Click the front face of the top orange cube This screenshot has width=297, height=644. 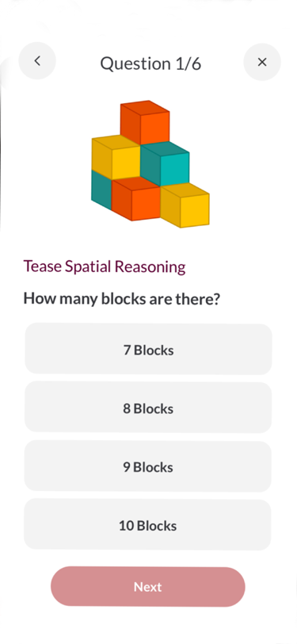point(155,128)
